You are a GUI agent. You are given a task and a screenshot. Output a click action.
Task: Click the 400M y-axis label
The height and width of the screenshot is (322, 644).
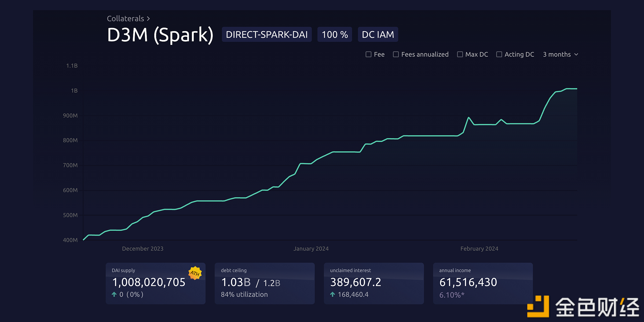(x=70, y=240)
